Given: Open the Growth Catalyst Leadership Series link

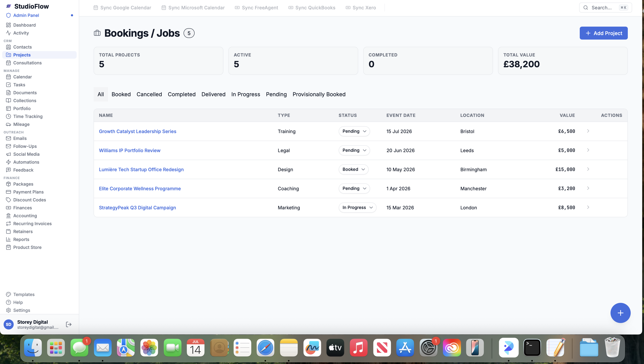Looking at the screenshot, I should (138, 131).
